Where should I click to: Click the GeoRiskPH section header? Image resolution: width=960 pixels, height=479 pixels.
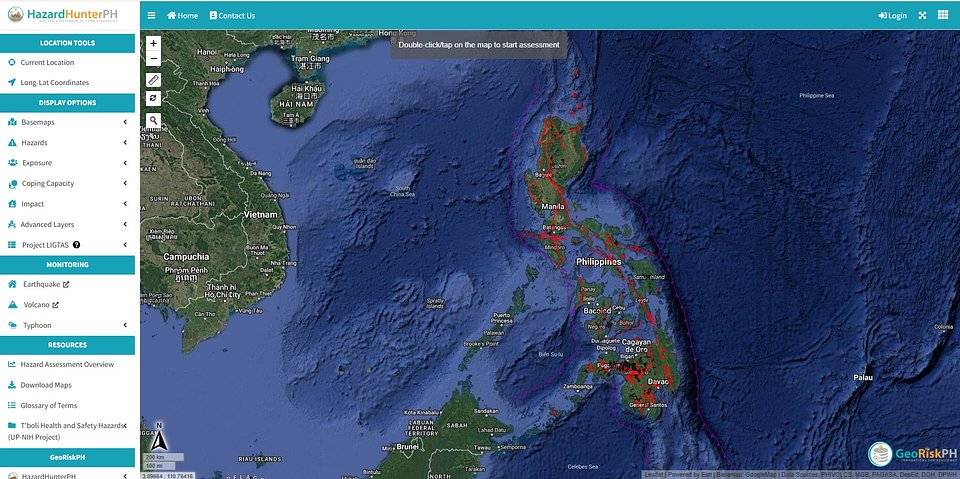[x=67, y=458]
